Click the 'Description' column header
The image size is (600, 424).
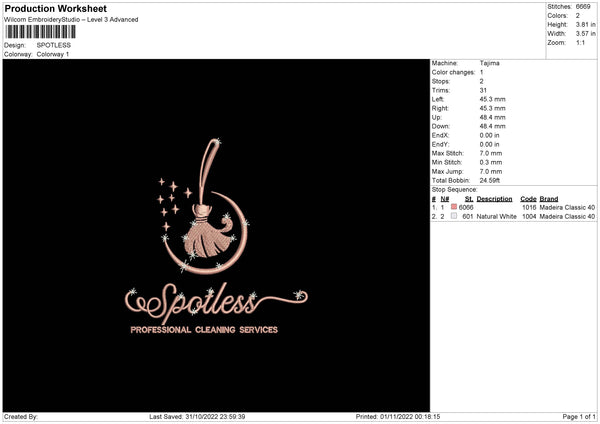pos(494,199)
